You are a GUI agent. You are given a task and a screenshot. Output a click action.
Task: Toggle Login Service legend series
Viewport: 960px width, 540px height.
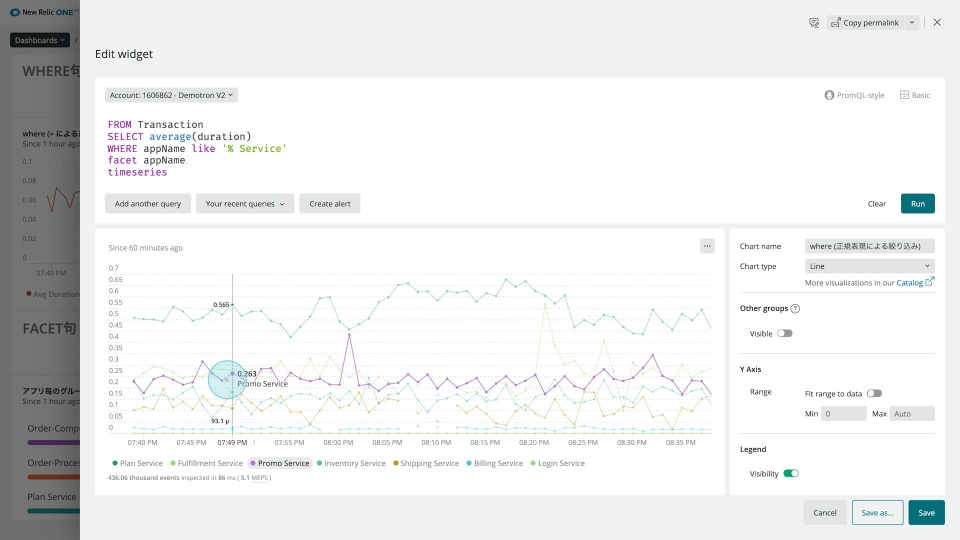pos(558,463)
